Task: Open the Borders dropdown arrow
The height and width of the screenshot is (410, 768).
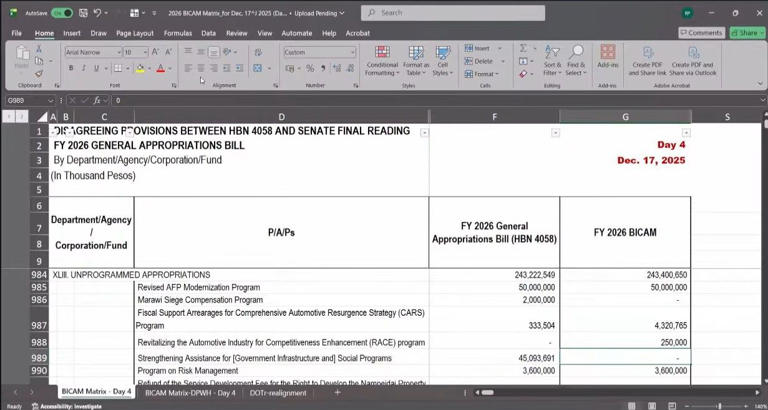Action: (x=128, y=69)
